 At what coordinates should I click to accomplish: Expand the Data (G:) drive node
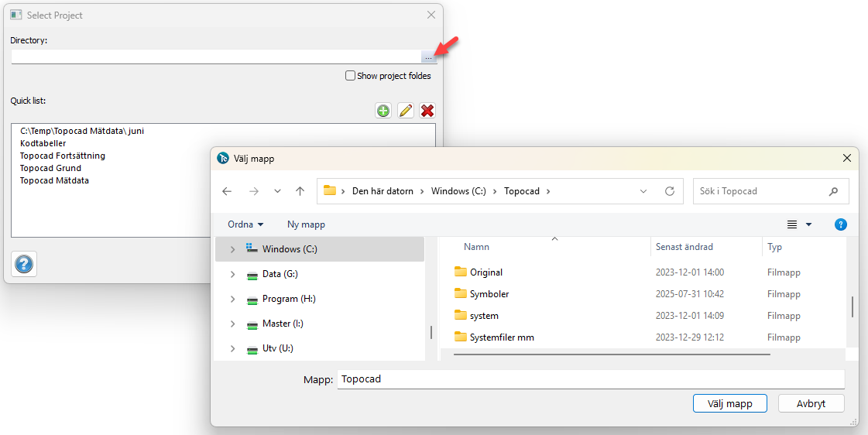click(232, 274)
